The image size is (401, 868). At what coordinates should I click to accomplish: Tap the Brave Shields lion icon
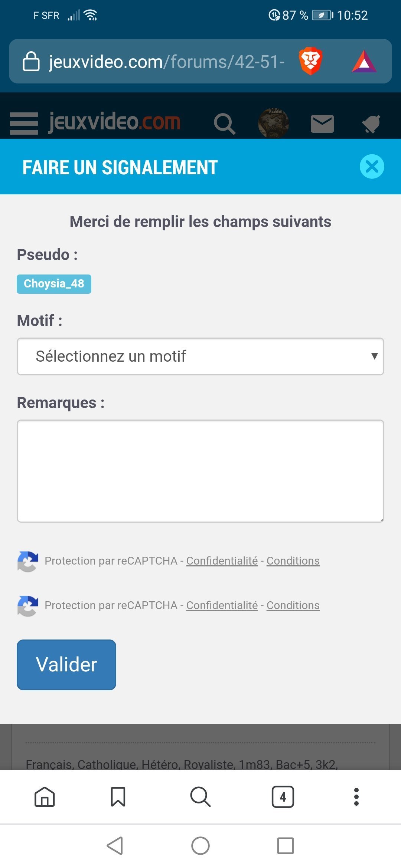310,61
